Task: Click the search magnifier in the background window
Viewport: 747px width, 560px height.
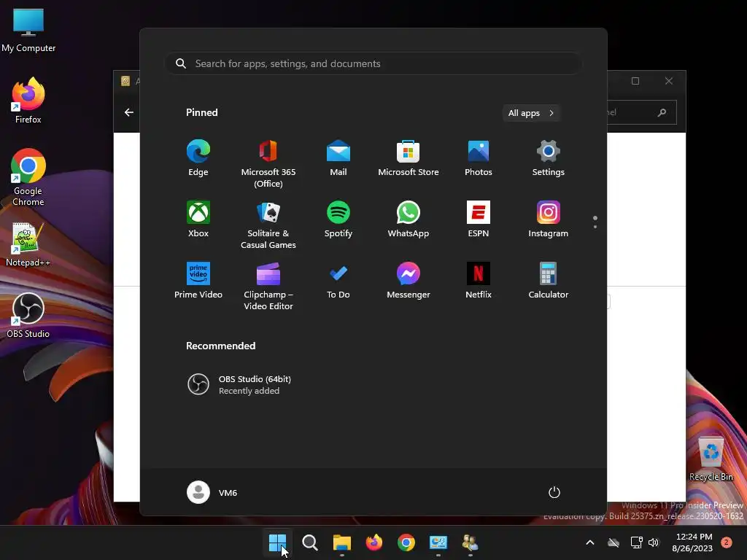Action: pos(662,112)
